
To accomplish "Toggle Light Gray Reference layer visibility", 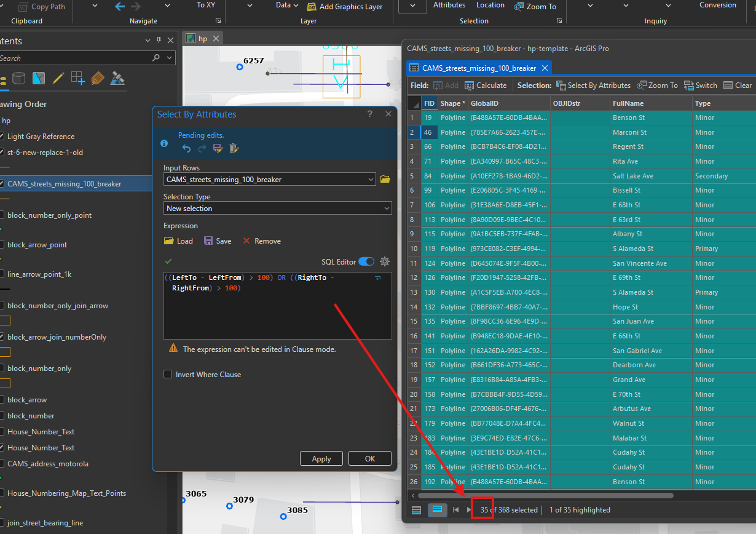I will click(2, 137).
